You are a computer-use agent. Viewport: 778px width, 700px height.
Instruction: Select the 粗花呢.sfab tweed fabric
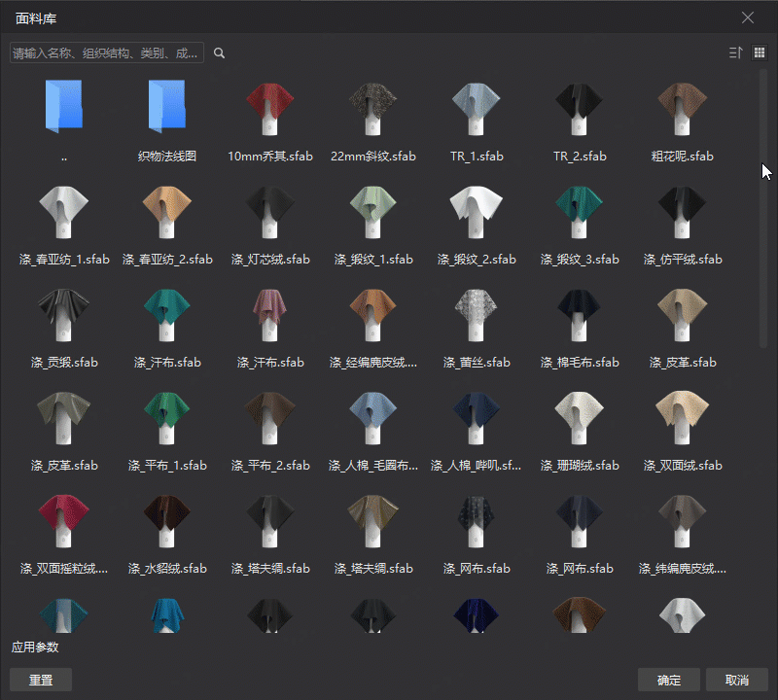[683, 109]
